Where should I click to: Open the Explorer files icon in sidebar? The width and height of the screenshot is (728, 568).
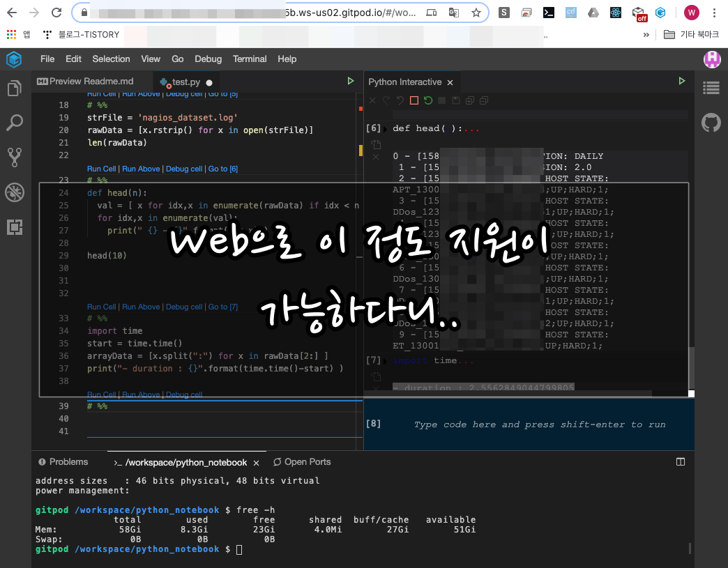pos(15,89)
